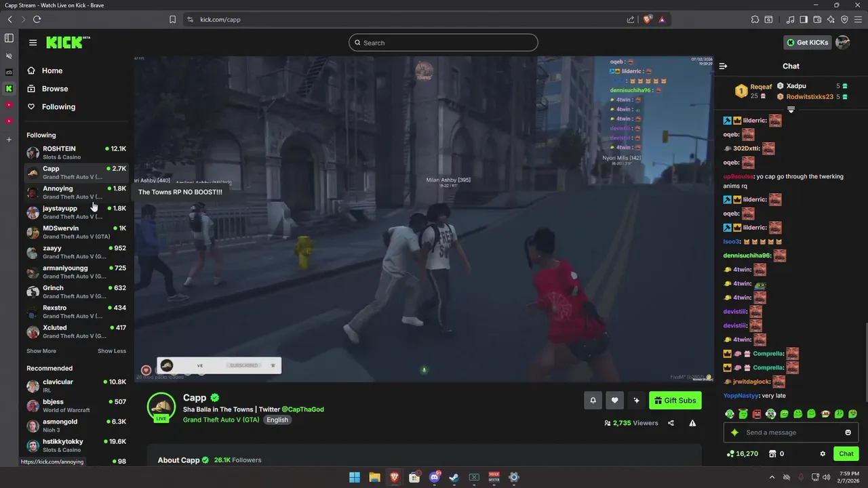Image resolution: width=868 pixels, height=488 pixels.
Task: Toggle Brave sidebar panel icon
Action: pyautogui.click(x=804, y=19)
